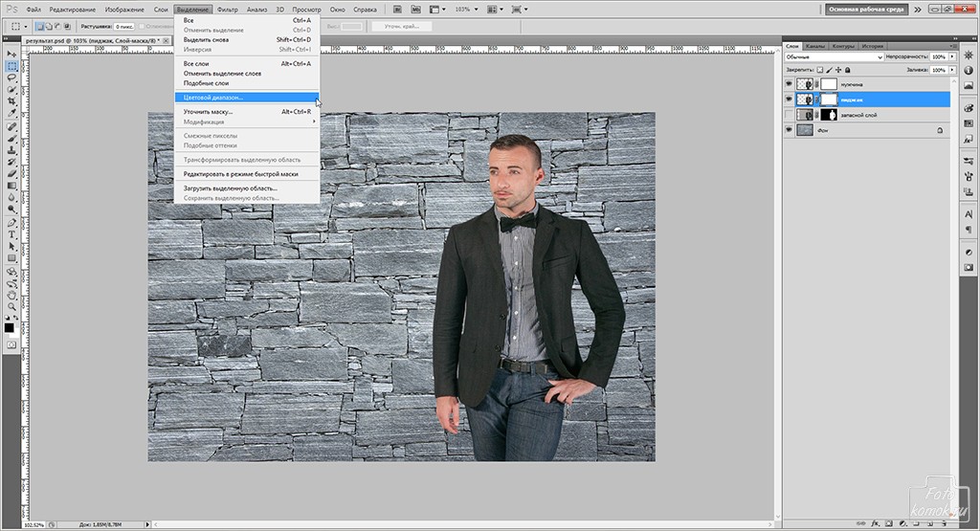This screenshot has width=980, height=531.
Task: Click the Растушевка feather input field
Action: point(124,27)
